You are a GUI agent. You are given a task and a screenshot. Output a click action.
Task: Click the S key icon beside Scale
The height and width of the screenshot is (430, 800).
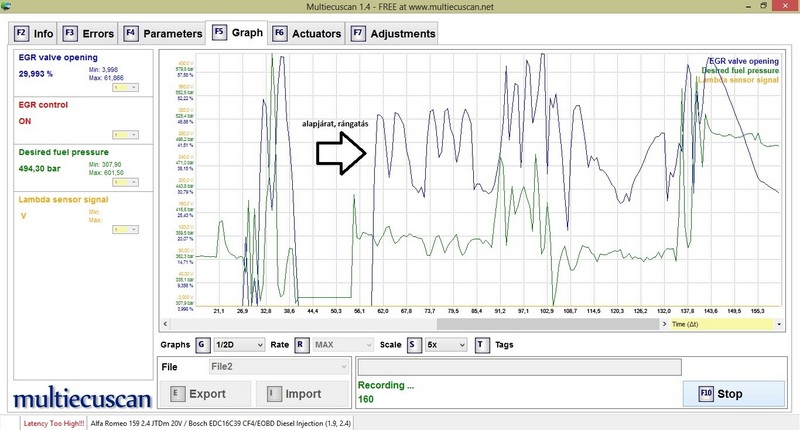(x=411, y=344)
